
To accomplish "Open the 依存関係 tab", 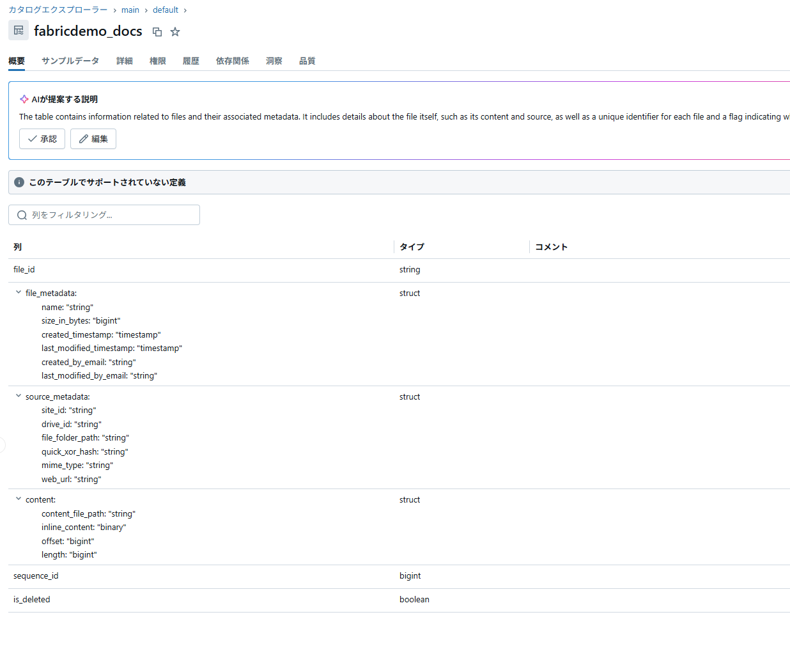I will pyautogui.click(x=233, y=61).
